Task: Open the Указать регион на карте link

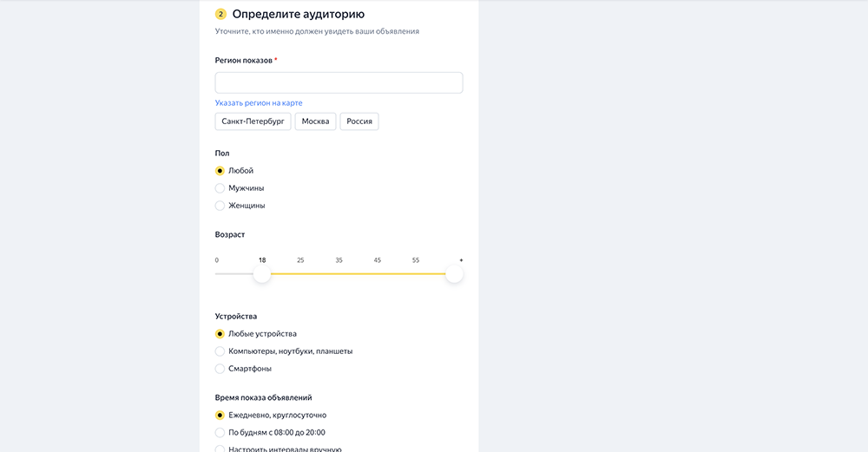Action: pyautogui.click(x=259, y=103)
